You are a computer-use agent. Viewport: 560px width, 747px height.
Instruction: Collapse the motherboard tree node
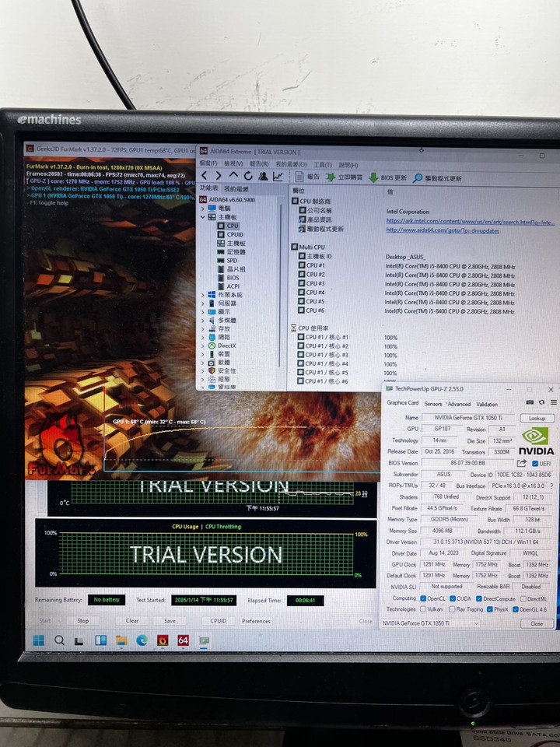click(203, 217)
